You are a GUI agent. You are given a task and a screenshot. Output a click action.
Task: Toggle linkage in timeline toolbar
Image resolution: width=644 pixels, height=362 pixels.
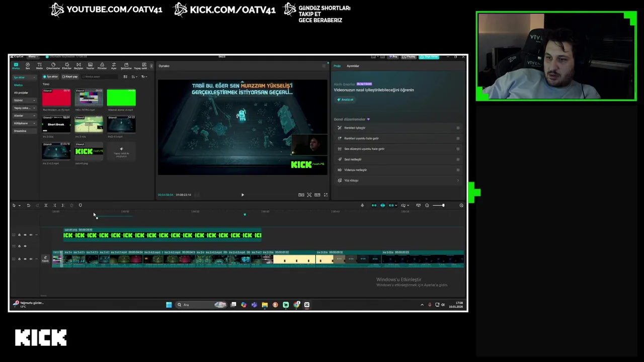tap(391, 205)
